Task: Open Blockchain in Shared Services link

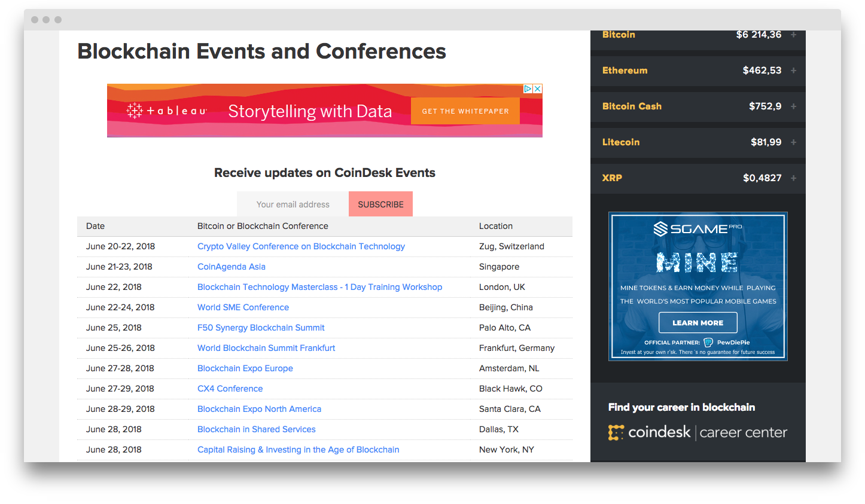Action: click(257, 429)
